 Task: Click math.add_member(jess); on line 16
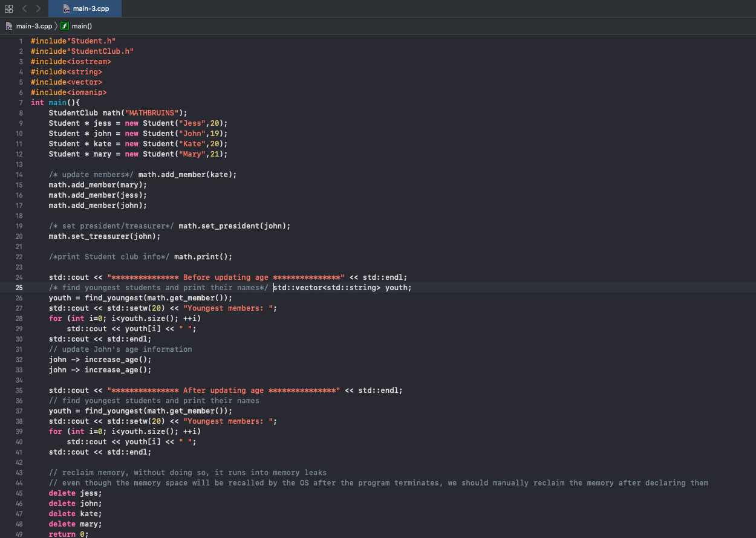[x=98, y=195]
